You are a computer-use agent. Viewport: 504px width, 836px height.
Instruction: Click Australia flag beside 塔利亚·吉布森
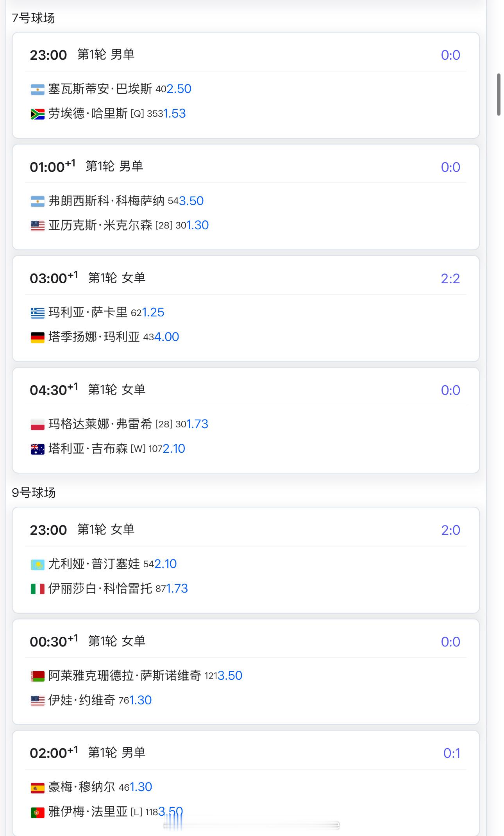tap(38, 449)
